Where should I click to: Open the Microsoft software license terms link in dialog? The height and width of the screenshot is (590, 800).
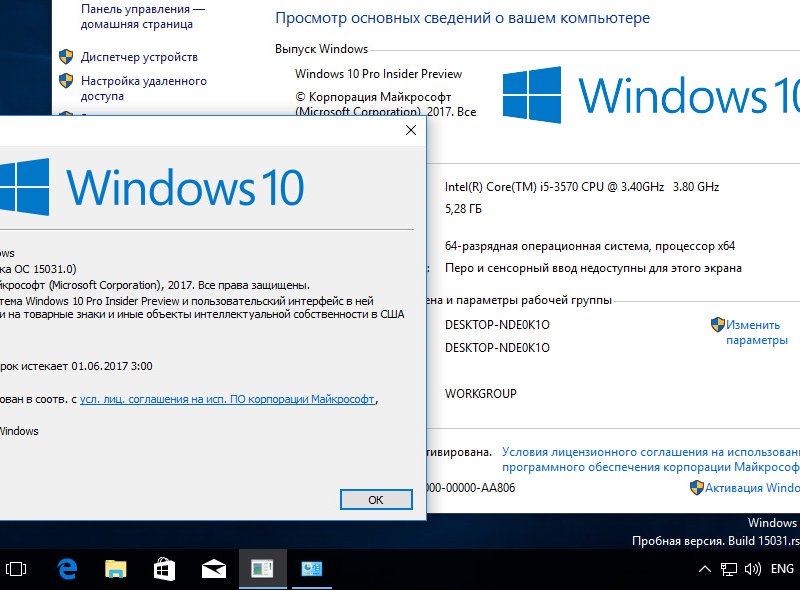[x=227, y=399]
